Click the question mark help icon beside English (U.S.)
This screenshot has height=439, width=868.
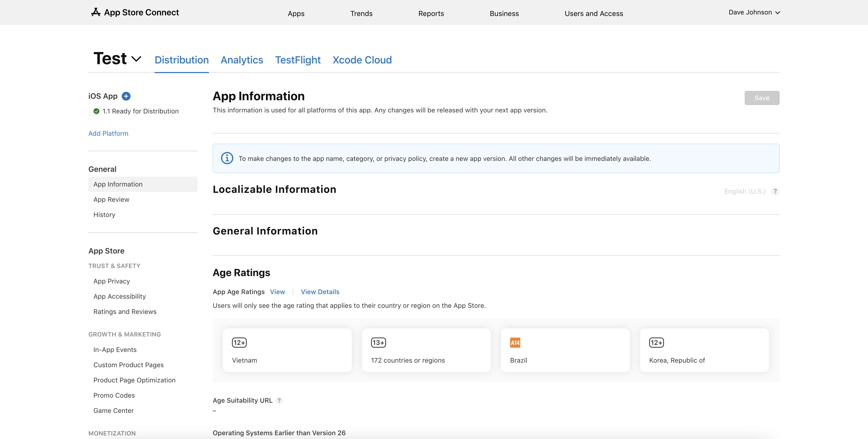click(775, 191)
